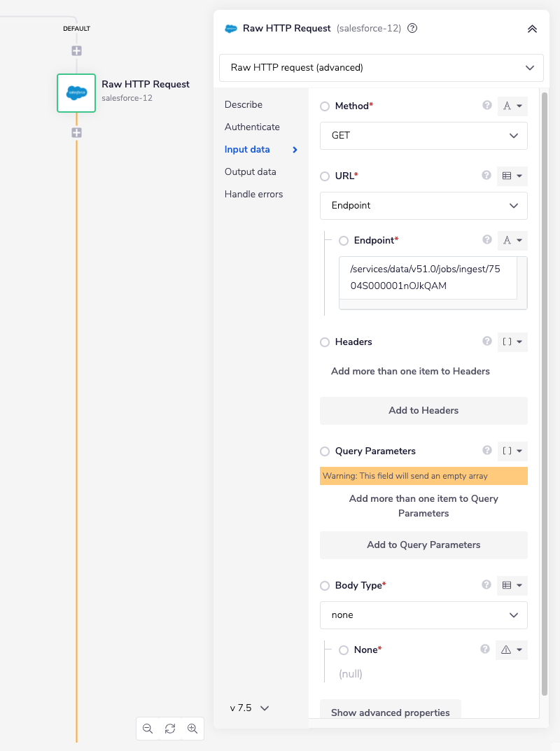The image size is (560, 751).
Task: Click the Salesforce icon on the canvas node
Action: [76, 93]
